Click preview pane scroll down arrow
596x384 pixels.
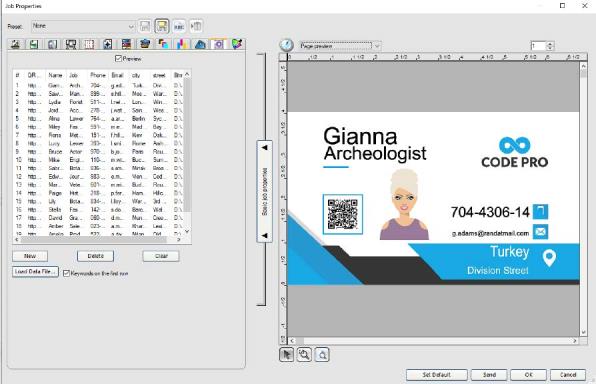coord(583,332)
